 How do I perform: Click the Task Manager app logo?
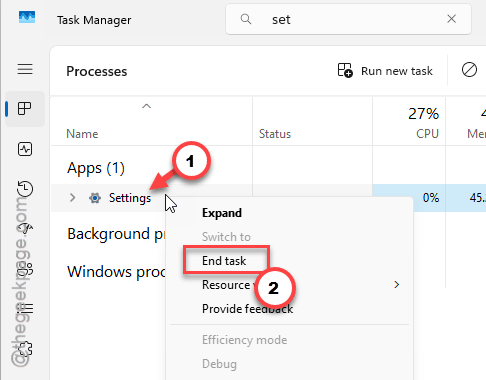tap(27, 17)
